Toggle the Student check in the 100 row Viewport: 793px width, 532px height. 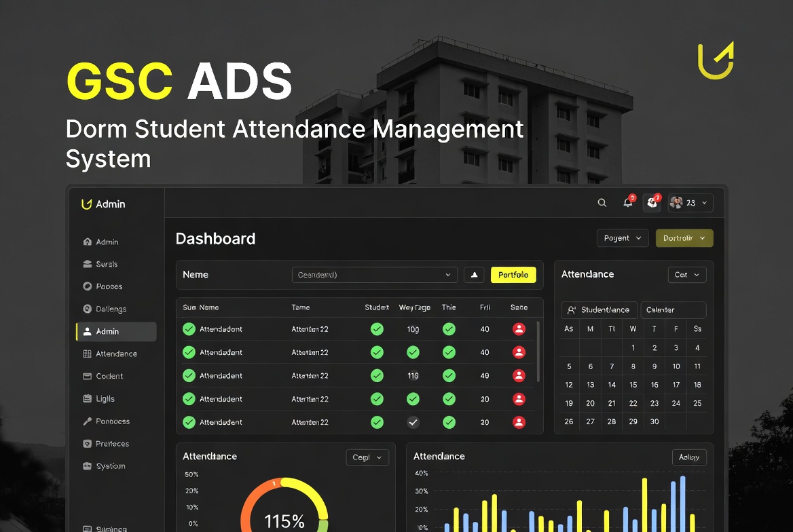(x=377, y=329)
